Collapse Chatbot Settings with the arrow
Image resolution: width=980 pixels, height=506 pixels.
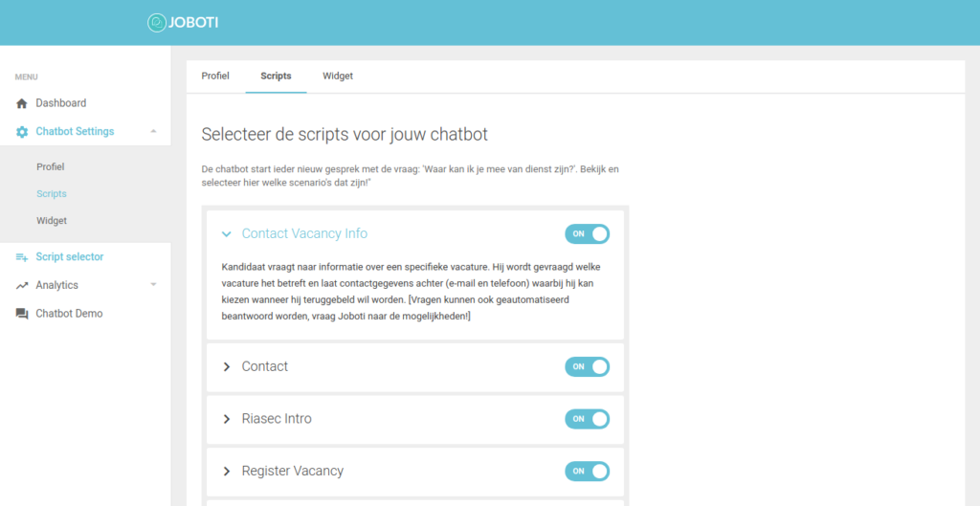[153, 131]
